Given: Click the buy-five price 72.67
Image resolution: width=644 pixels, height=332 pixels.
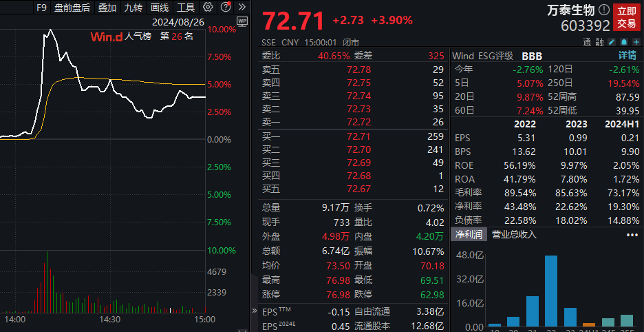Looking at the screenshot, I should [358, 189].
